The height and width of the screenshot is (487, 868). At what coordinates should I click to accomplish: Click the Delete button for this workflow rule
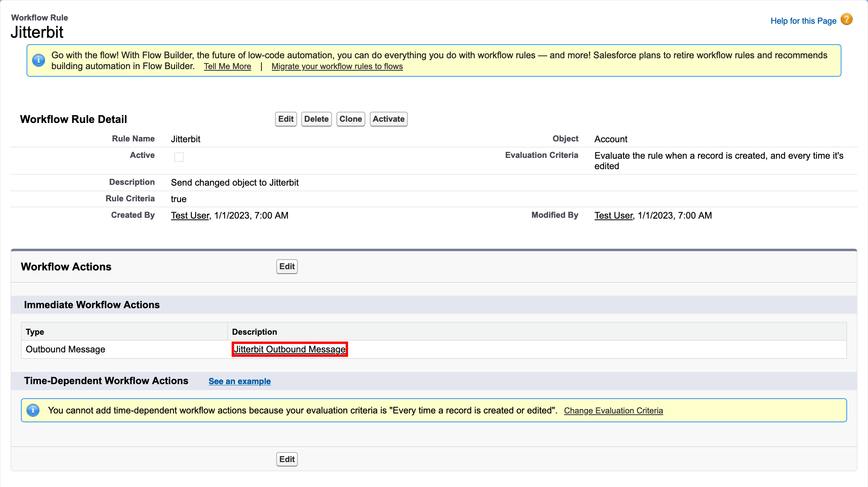[x=316, y=119]
